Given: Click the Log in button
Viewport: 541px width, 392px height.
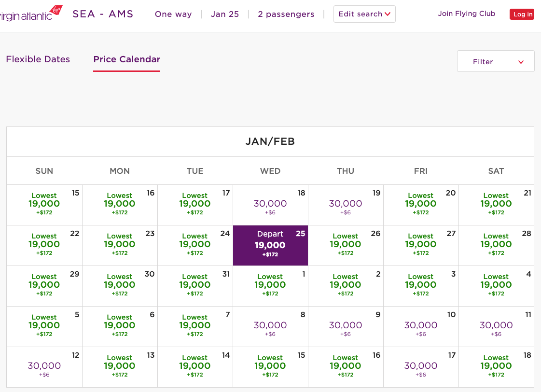Looking at the screenshot, I should [522, 14].
